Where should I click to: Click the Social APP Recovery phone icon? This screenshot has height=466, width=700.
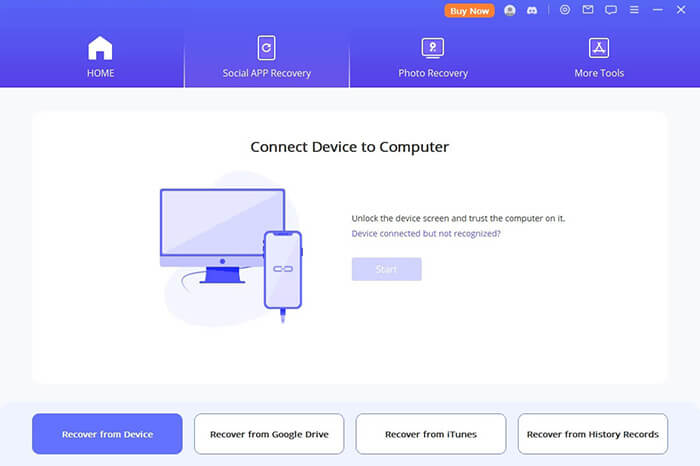click(x=267, y=47)
